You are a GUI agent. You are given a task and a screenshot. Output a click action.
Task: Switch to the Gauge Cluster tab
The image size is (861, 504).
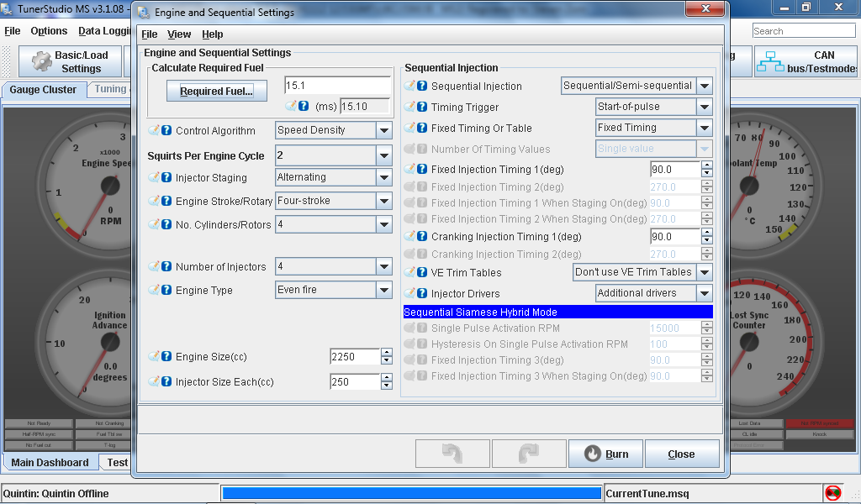click(x=43, y=89)
